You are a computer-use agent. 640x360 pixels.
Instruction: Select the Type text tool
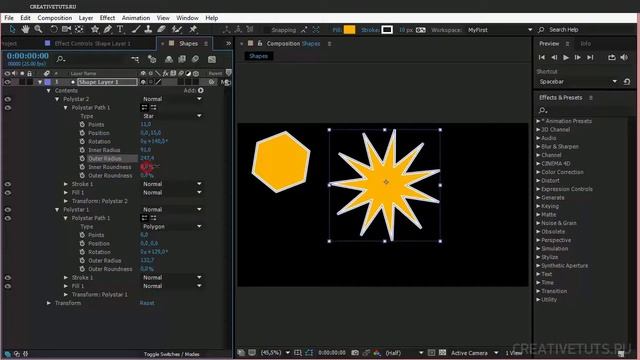tap(120, 29)
